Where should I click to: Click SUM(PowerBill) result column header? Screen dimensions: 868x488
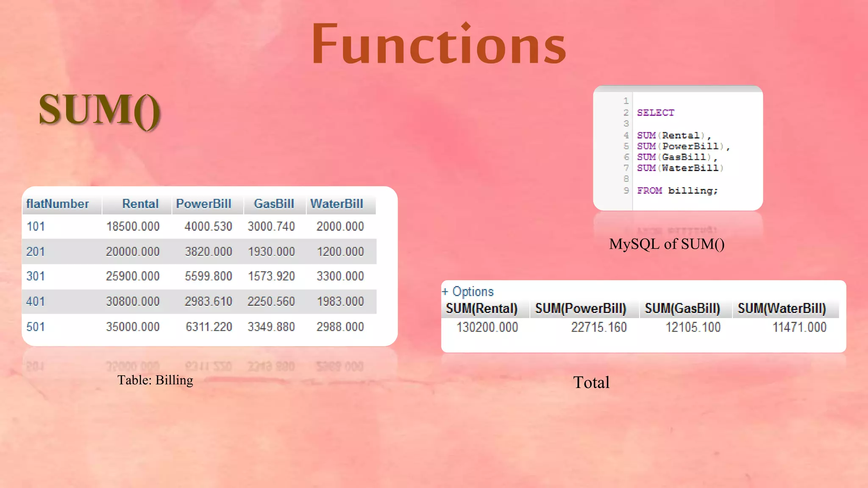point(581,309)
